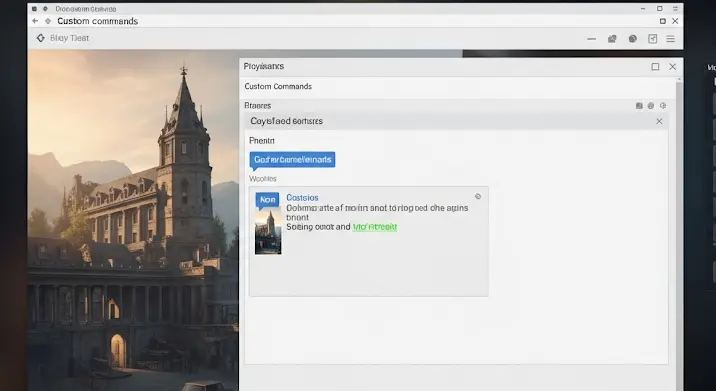Close the Custom commands bar with its X
The width and height of the screenshot is (716, 391).
click(675, 21)
